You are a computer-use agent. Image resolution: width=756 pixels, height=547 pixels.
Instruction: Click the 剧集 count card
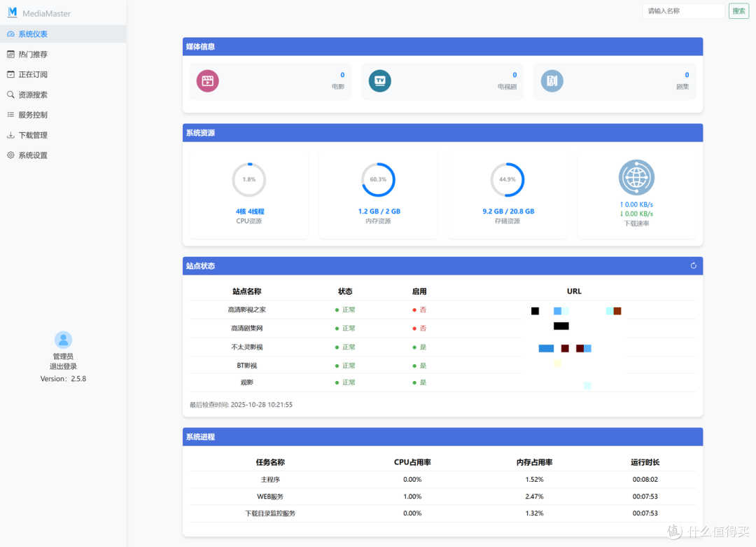[x=615, y=81]
